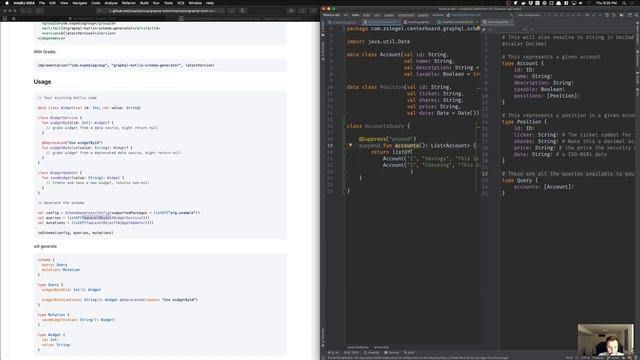Click line number 22 in the schema editor gutter

(484, 173)
